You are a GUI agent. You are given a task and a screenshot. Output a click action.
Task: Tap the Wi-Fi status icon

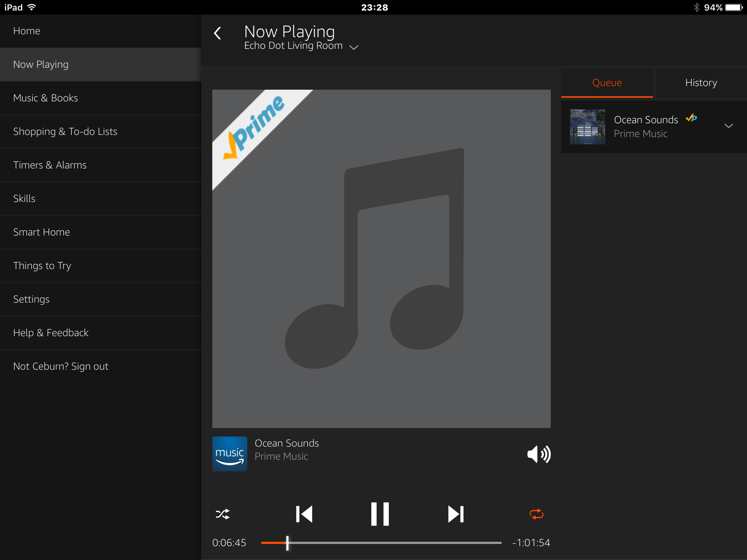[x=32, y=7]
